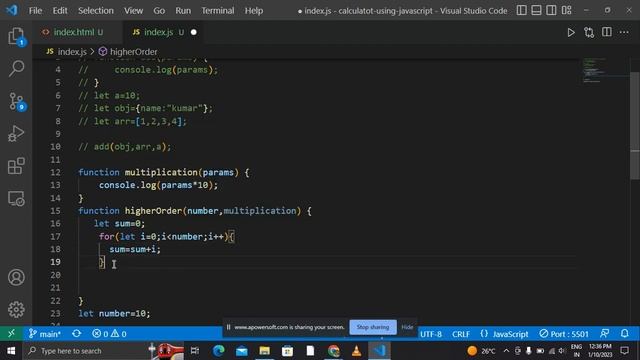Toggle primary sidebar layout icon

pos(521,10)
